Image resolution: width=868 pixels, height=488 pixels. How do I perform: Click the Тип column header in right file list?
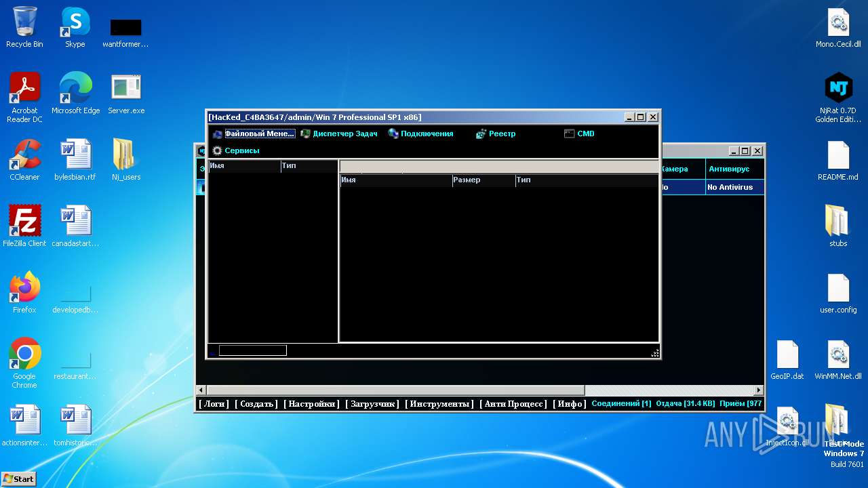click(587, 180)
